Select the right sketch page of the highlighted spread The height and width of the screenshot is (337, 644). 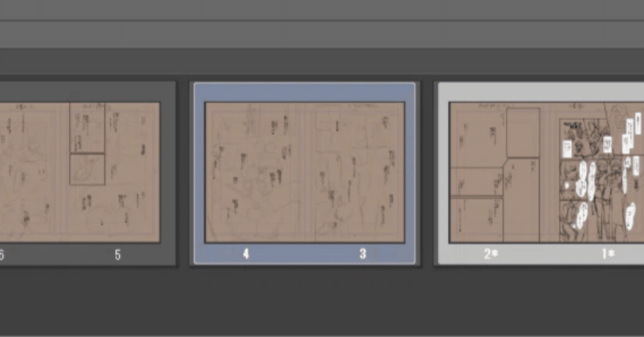click(354, 173)
